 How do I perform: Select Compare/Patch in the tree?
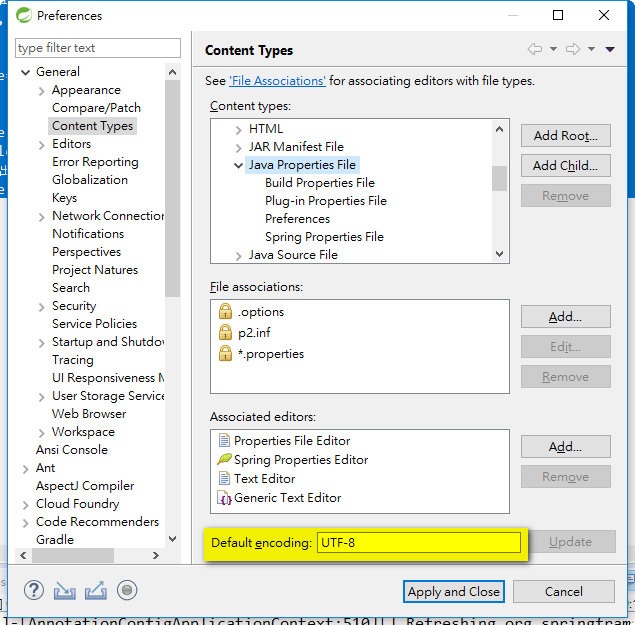96,108
